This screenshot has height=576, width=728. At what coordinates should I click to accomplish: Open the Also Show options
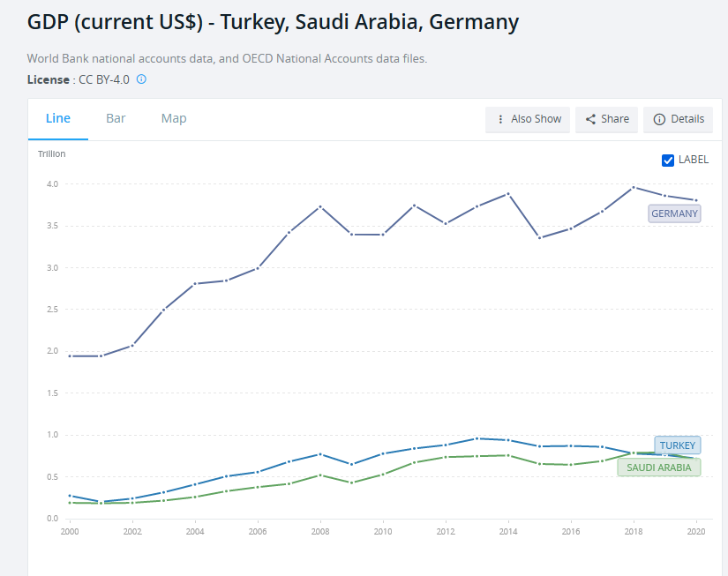[x=529, y=119]
